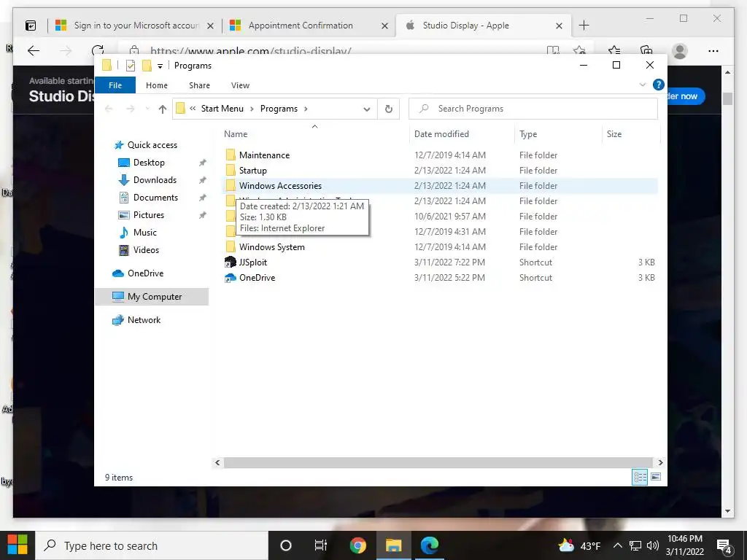Viewport: 747px width, 560px height.
Task: Open Pictures in navigation pane
Action: 149,215
